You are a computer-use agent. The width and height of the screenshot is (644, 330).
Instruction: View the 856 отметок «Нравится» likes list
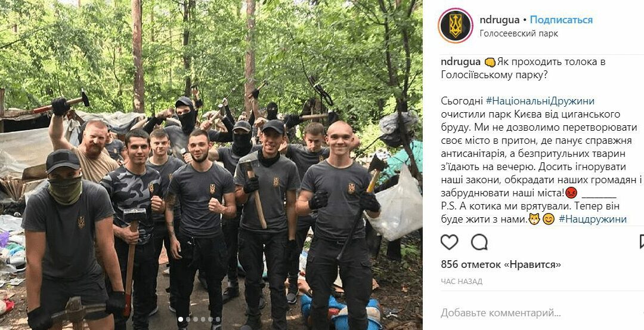point(501,265)
